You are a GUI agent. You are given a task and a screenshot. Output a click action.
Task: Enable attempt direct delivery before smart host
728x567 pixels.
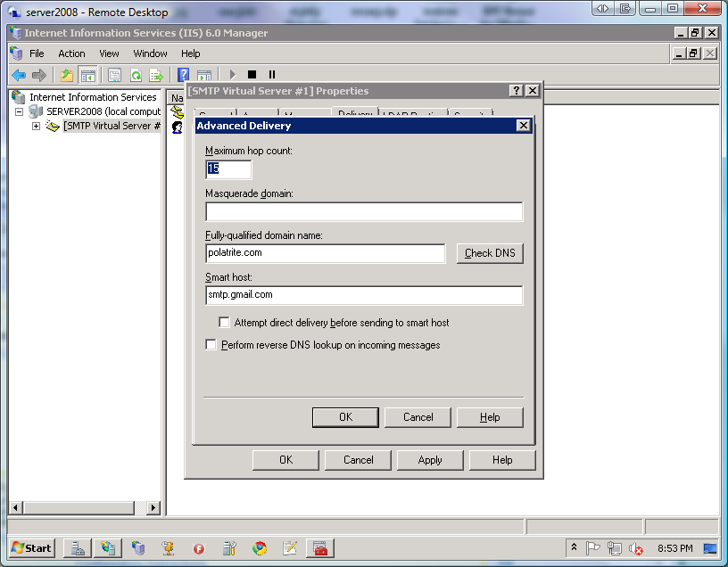coord(225,323)
